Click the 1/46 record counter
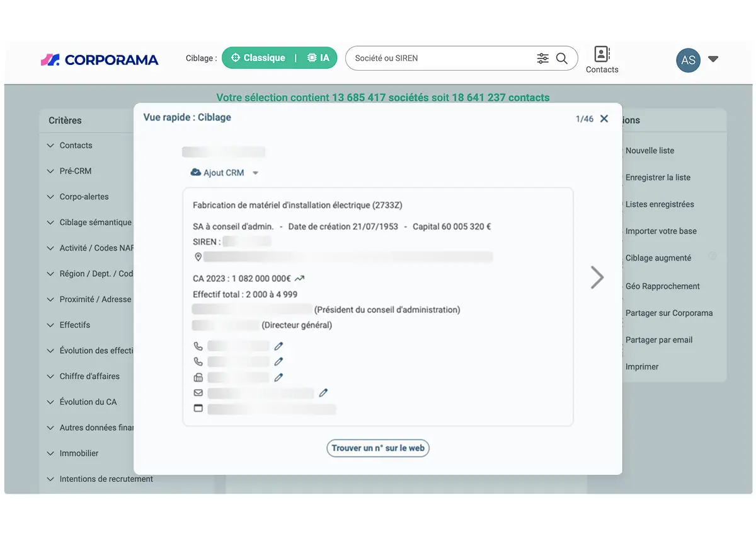Viewport: 756px width, 536px height. [x=585, y=119]
